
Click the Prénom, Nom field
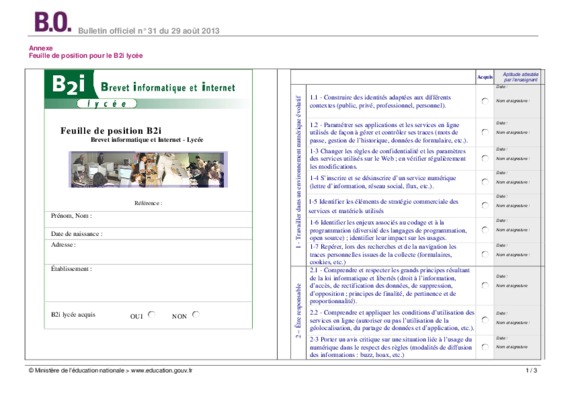148,219
